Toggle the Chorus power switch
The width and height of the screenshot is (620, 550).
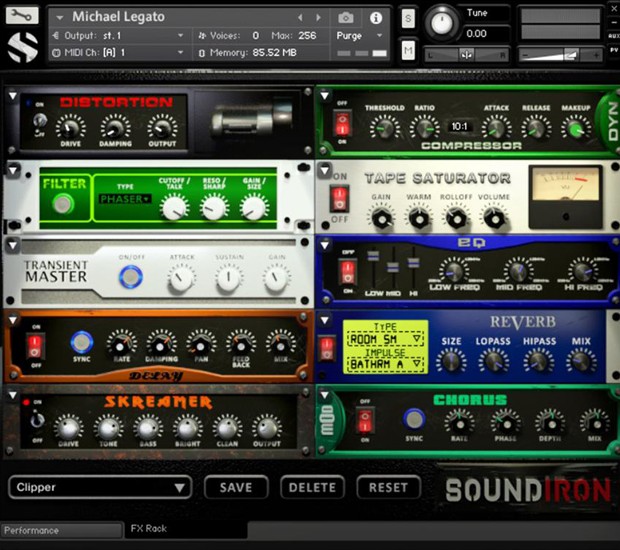coord(365,420)
